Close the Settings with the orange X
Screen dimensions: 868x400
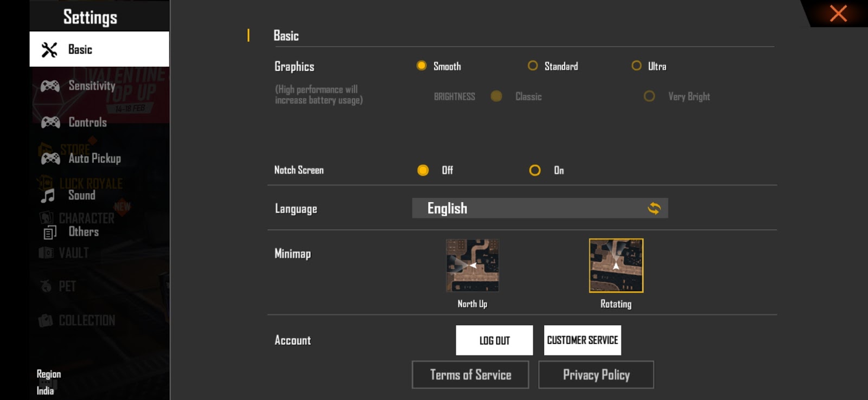[x=838, y=14]
